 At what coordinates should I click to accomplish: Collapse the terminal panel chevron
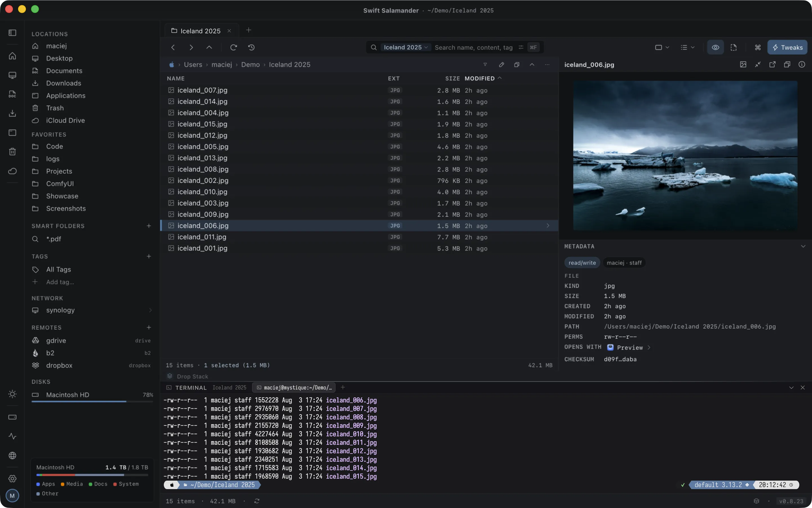tap(791, 387)
